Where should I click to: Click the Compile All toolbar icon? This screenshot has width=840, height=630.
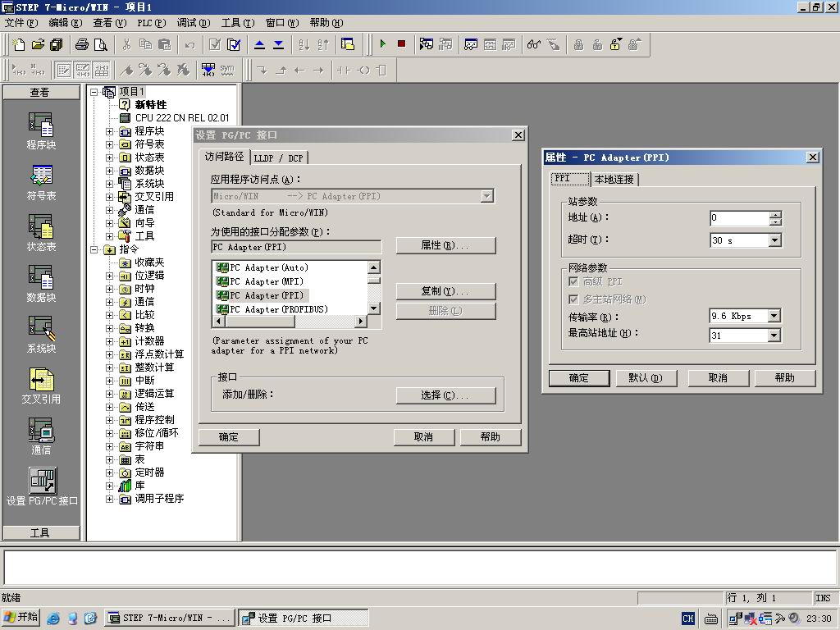tap(234, 44)
